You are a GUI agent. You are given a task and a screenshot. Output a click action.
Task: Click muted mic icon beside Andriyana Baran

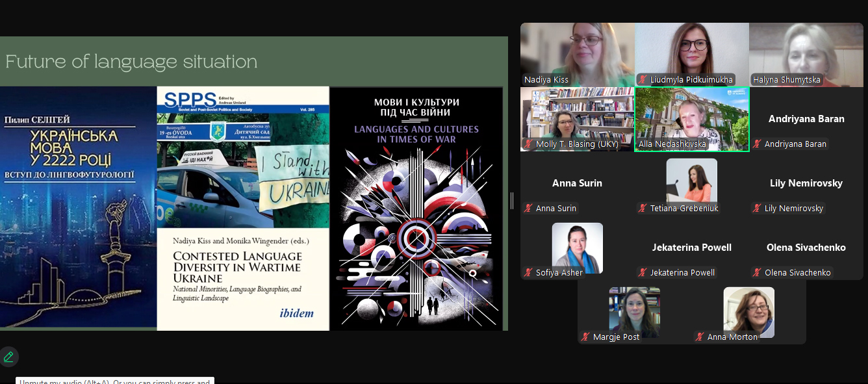coord(758,144)
